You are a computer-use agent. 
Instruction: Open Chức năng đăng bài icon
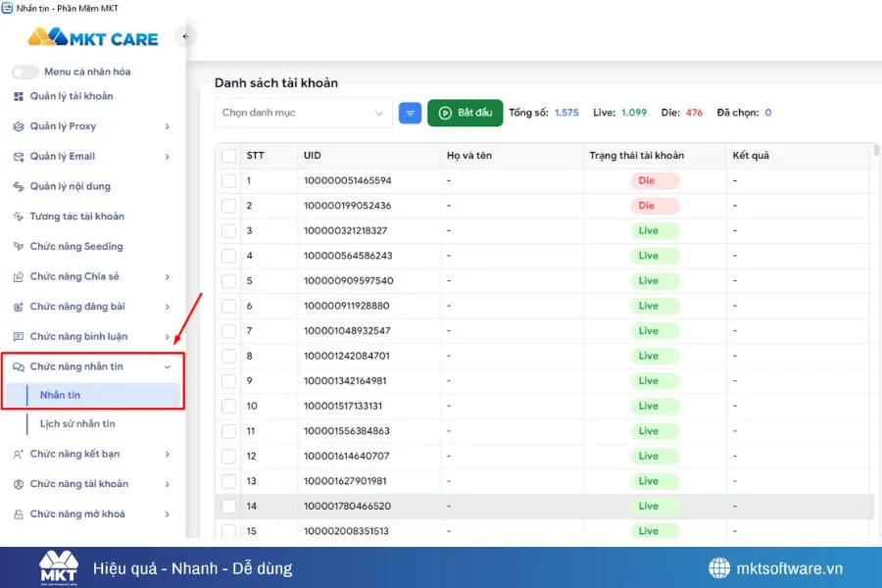click(x=17, y=306)
